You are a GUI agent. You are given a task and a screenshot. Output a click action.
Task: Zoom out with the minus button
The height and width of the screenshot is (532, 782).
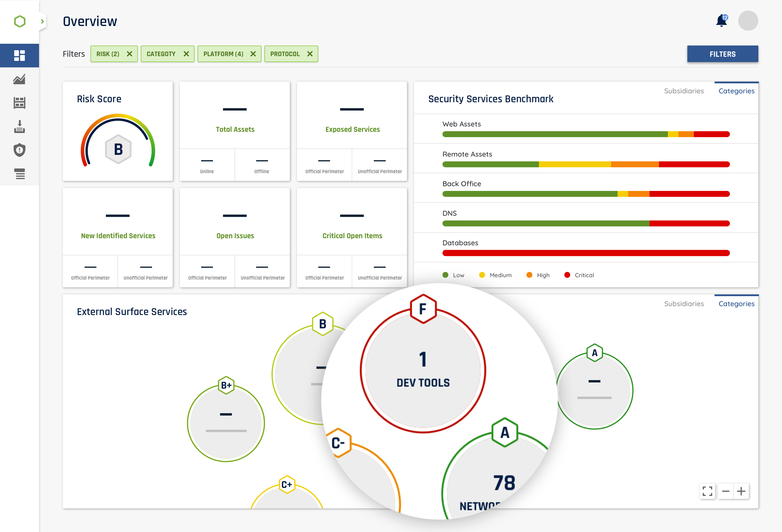[726, 491]
